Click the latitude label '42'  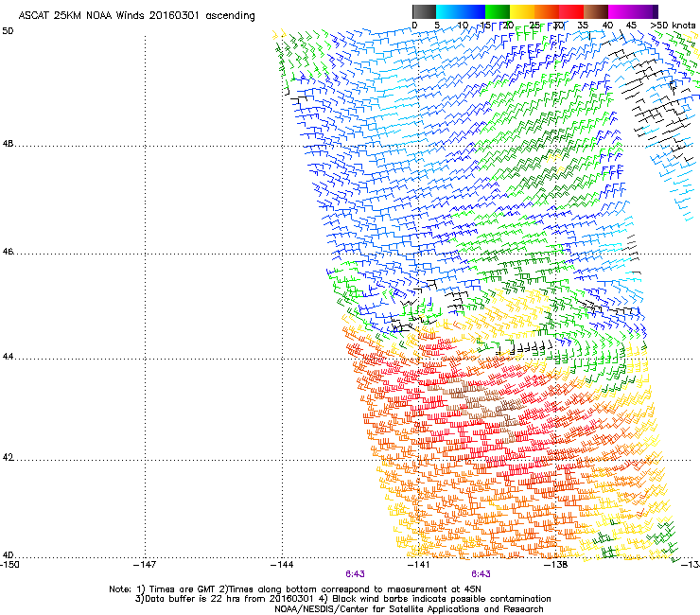[x=8, y=458]
